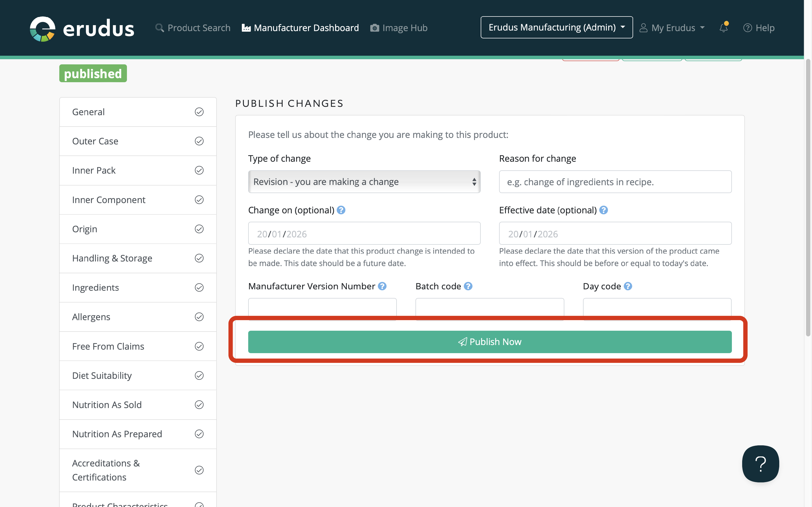Click Publish Now button
This screenshot has height=507, width=812.
pyautogui.click(x=490, y=342)
